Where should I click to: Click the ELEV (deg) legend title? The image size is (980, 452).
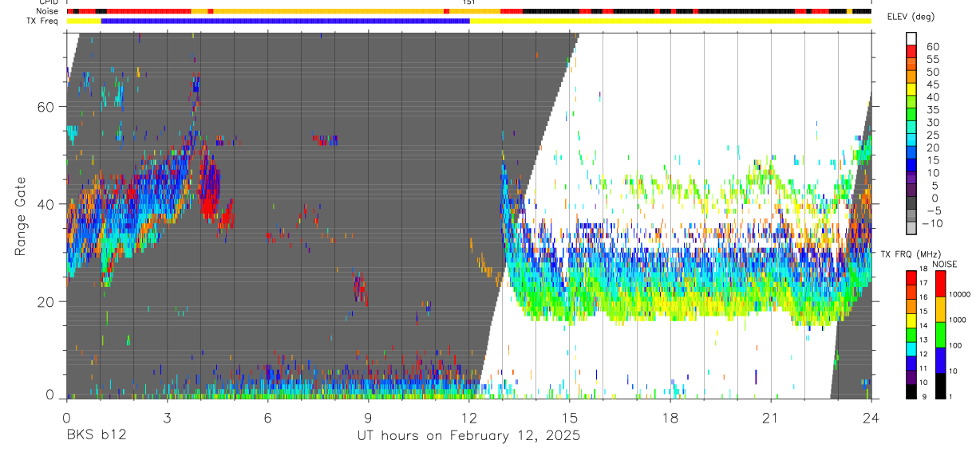(922, 17)
